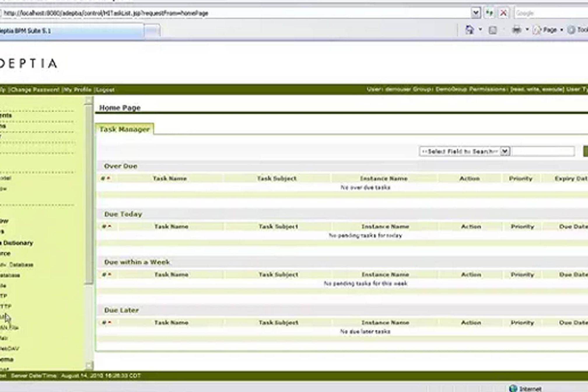Click the Logout link
Image resolution: width=588 pixels, height=392 pixels.
[105, 90]
